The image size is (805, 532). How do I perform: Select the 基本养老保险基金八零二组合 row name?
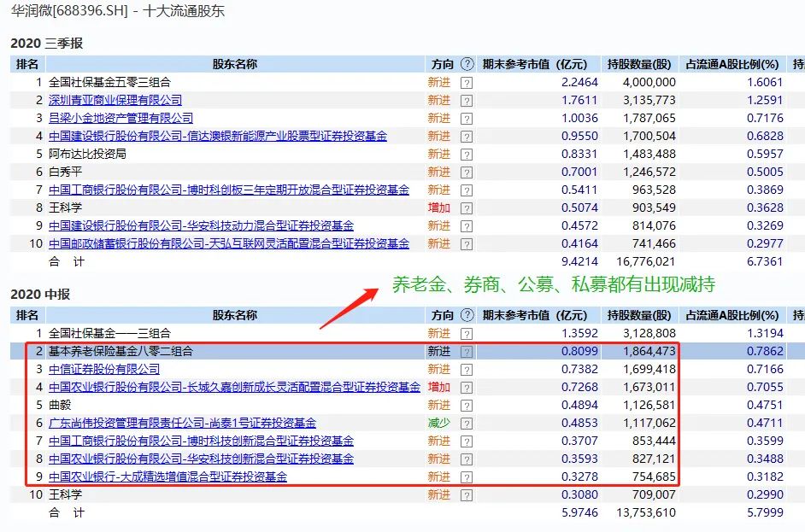pos(120,352)
